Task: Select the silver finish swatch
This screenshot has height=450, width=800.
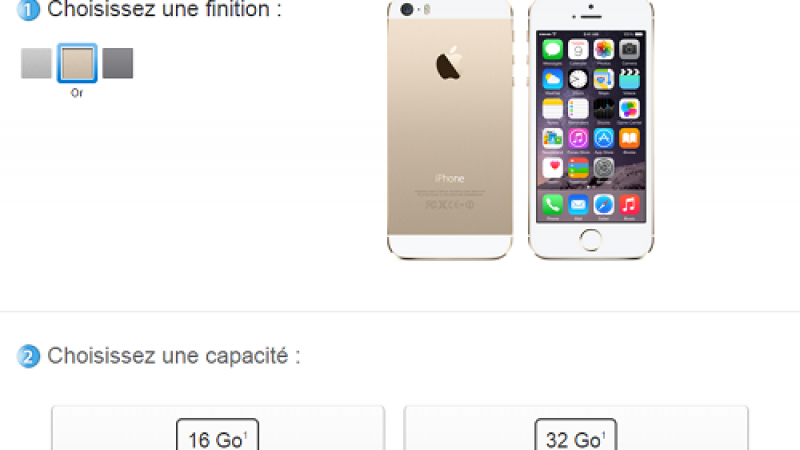Action: (36, 63)
